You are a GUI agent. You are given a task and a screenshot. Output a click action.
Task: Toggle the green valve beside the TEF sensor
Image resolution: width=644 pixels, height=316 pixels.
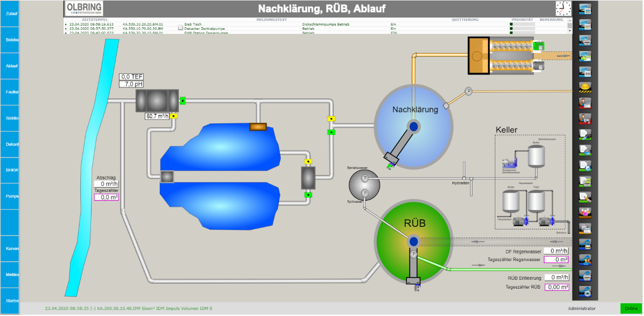coord(182,100)
